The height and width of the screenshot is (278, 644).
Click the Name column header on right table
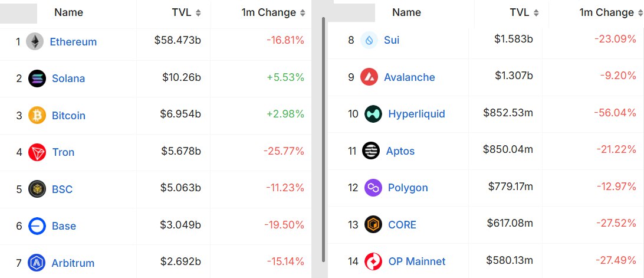click(x=406, y=12)
